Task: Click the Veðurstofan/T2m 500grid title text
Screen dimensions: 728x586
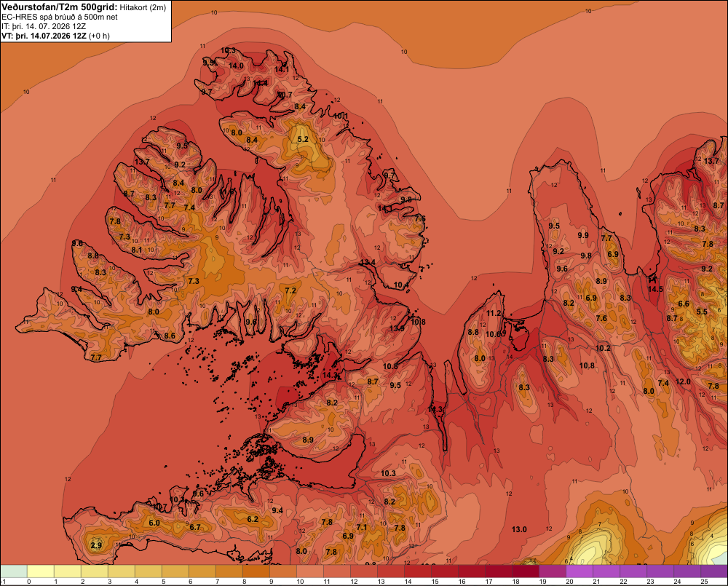Action: 60,7
